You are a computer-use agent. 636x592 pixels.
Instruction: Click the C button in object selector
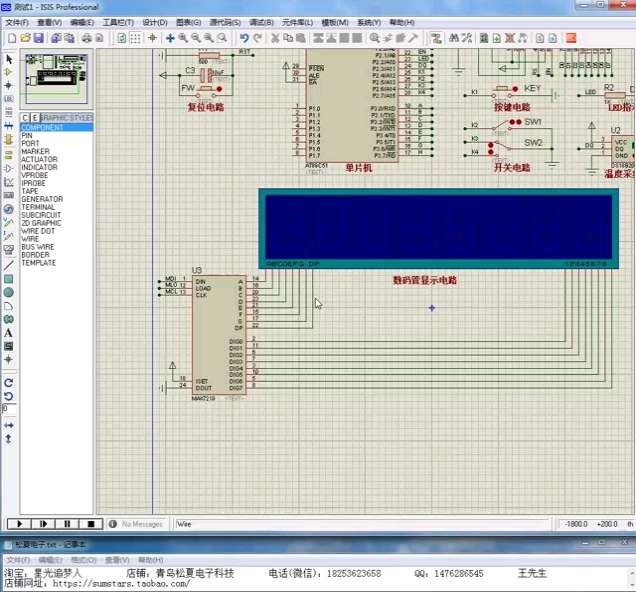point(25,118)
